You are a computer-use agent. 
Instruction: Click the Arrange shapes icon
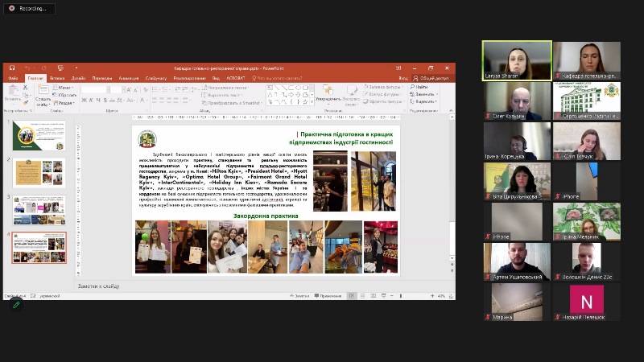click(x=328, y=91)
